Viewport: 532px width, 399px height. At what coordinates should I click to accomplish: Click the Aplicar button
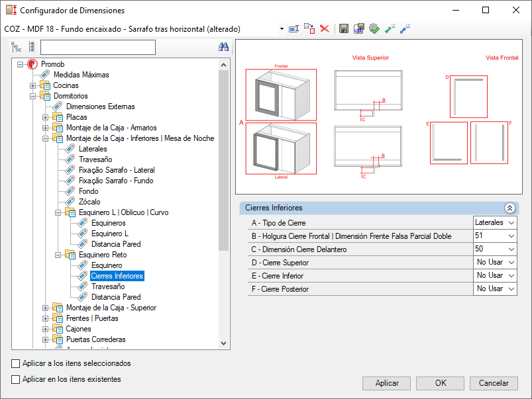[386, 383]
